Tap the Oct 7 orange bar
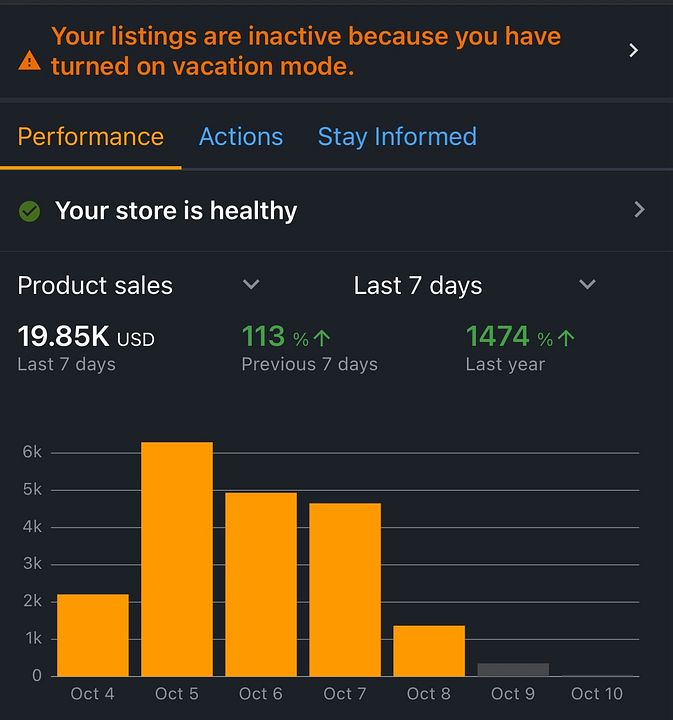The image size is (673, 720). click(x=345, y=590)
